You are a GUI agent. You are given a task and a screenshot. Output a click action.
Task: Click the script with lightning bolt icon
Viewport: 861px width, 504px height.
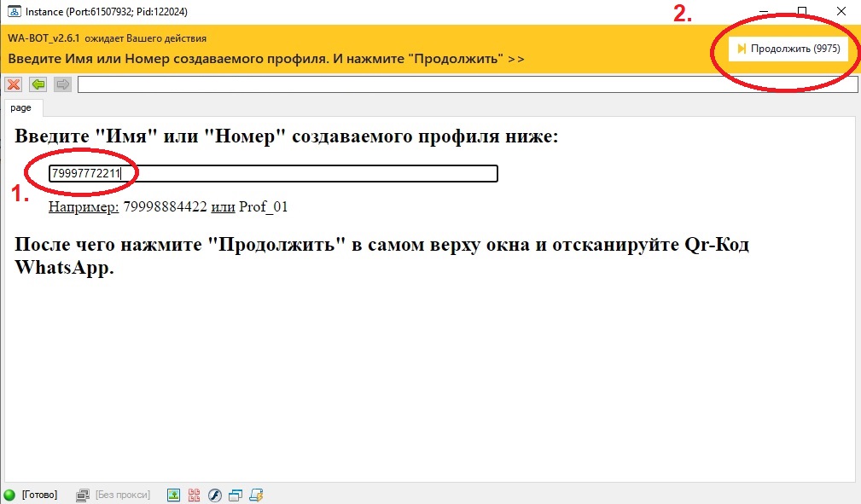tap(256, 495)
